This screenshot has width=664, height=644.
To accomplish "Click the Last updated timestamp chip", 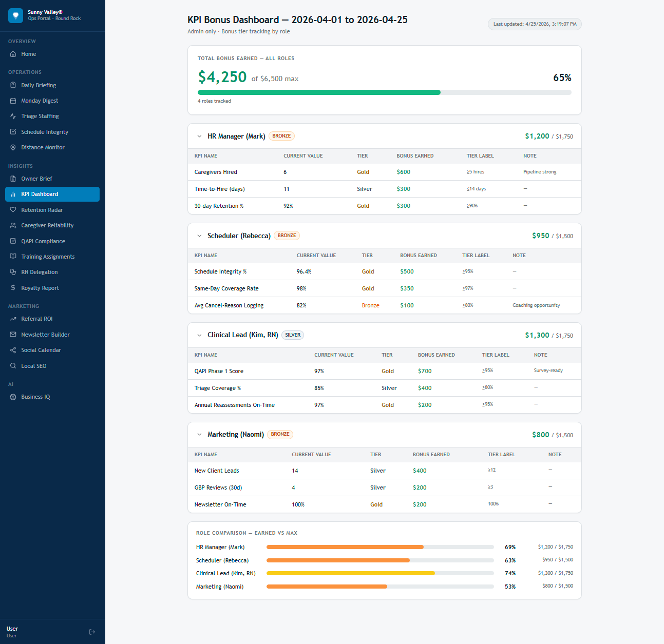I will click(535, 24).
